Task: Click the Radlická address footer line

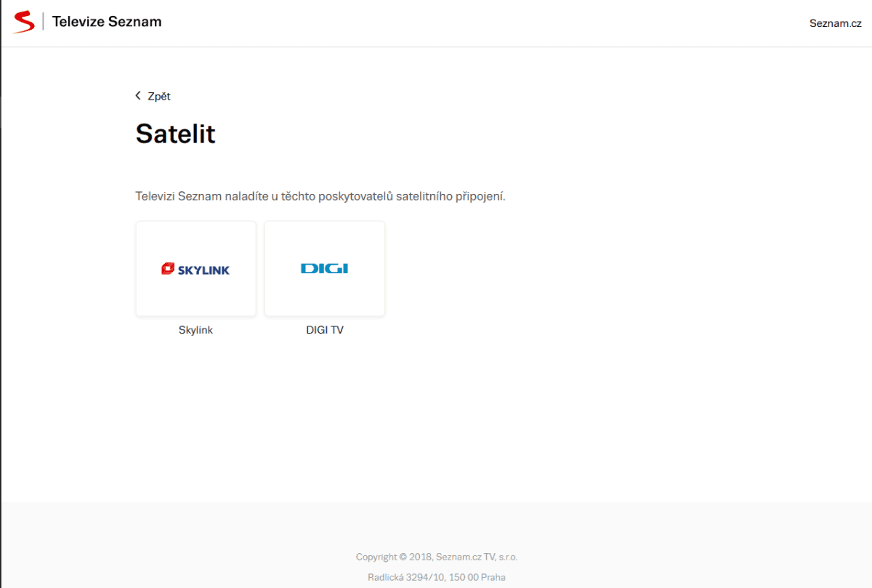Action: (x=437, y=577)
